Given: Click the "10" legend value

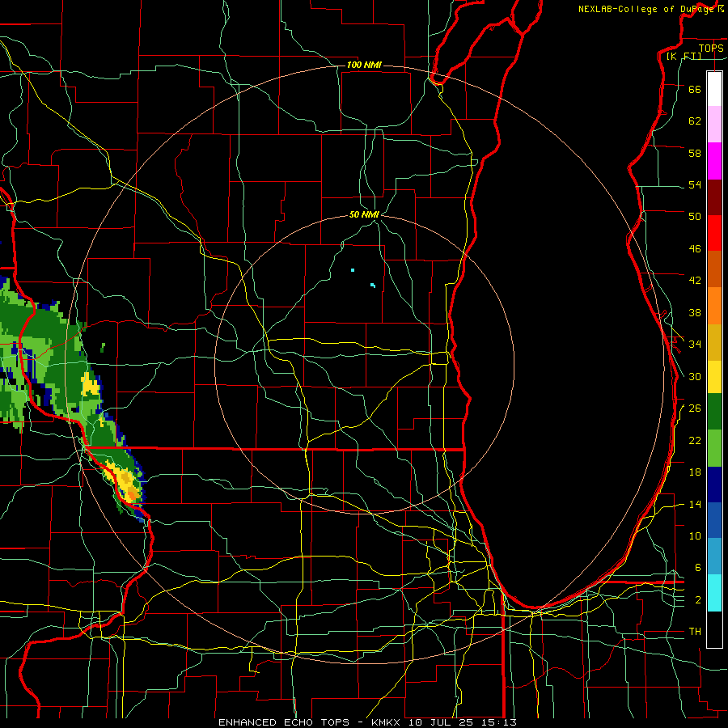Looking at the screenshot, I should point(695,535).
